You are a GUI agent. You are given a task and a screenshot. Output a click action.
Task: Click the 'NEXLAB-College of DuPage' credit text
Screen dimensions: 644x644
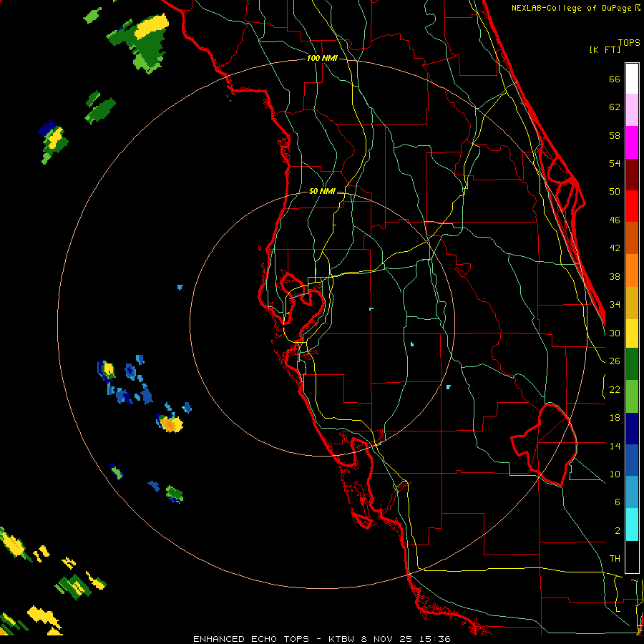[572, 8]
